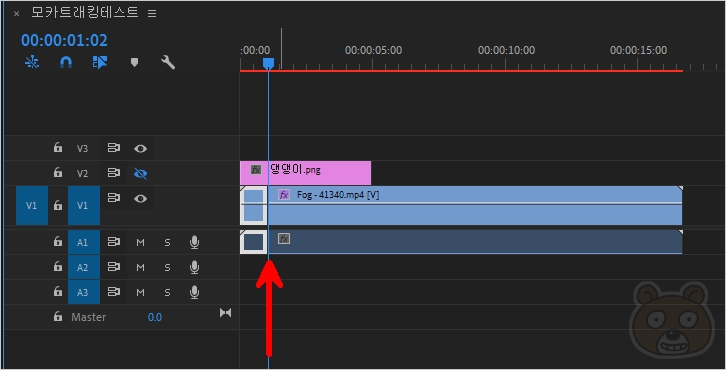Toggle insert sequence as nest button
Screen dimensions: 726x370
coord(32,62)
